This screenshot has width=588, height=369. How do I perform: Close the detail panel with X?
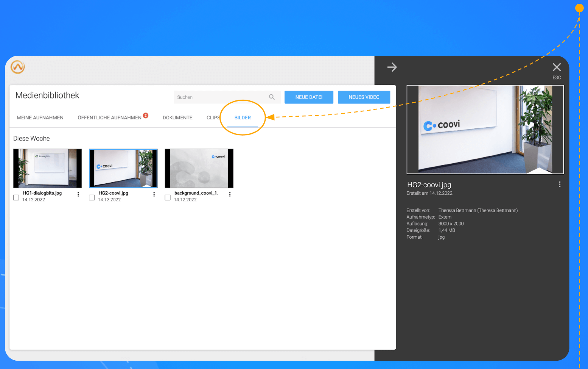tap(557, 67)
